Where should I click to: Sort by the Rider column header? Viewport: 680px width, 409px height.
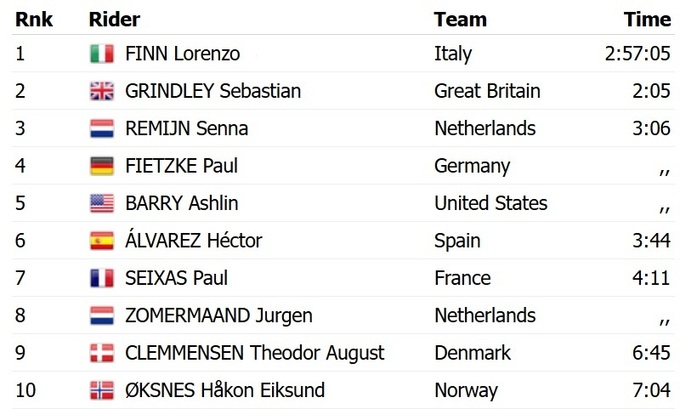coord(114,19)
